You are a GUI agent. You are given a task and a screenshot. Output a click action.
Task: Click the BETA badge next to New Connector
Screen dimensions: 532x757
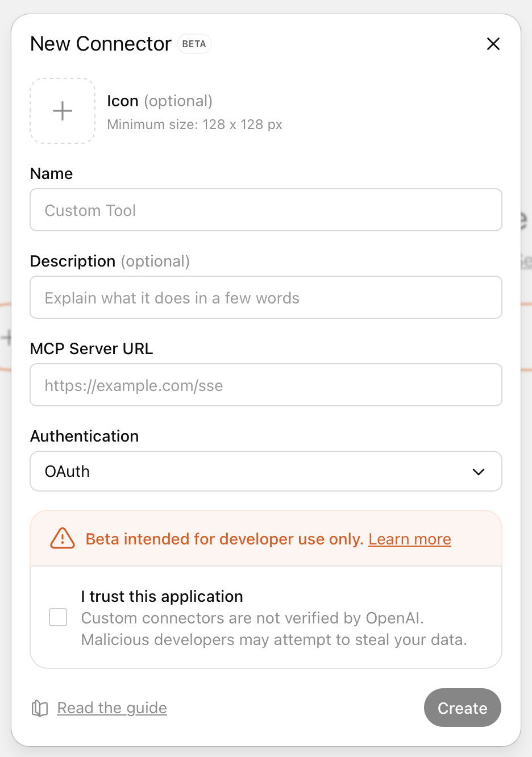point(194,44)
